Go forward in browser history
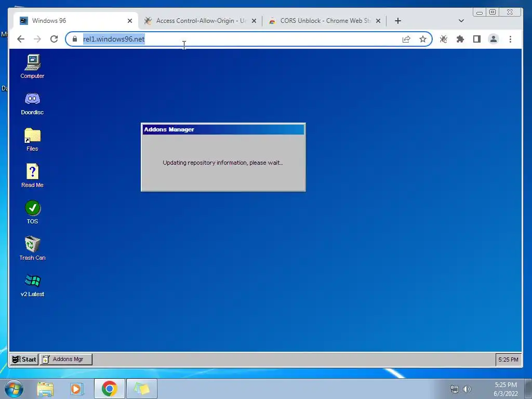Viewport: 532px width, 399px height. 37,39
